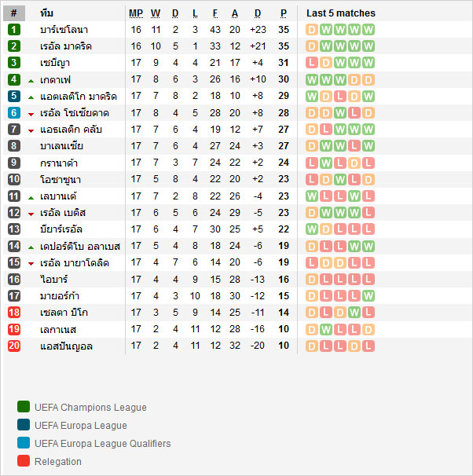Click the F goals-for column header
The width and height of the screenshot is (473, 476).
215,13
